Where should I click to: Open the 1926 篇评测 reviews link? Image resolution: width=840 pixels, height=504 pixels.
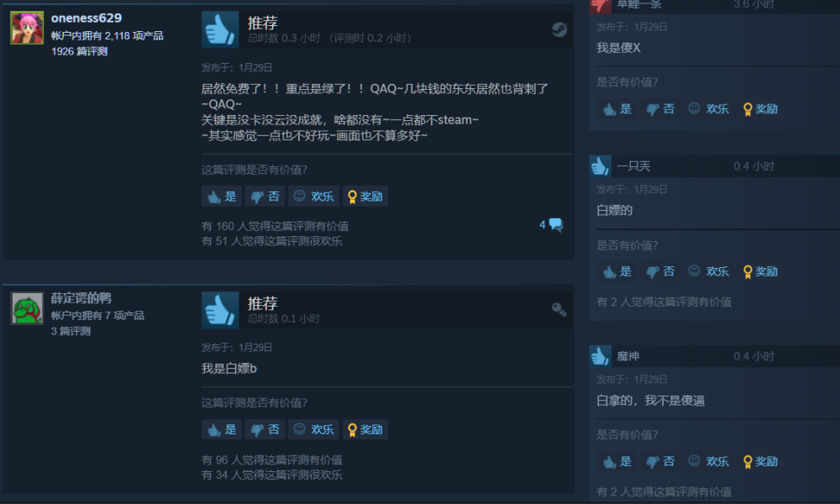79,51
